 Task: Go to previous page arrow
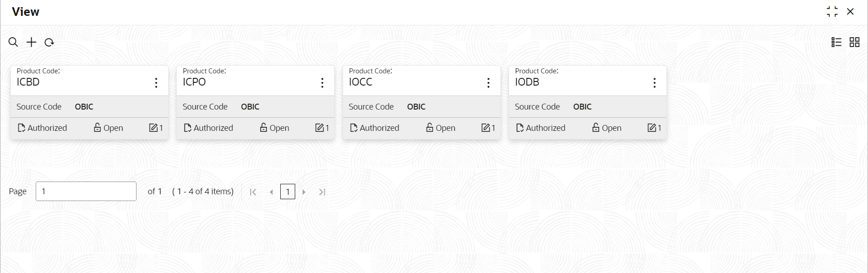(271, 192)
